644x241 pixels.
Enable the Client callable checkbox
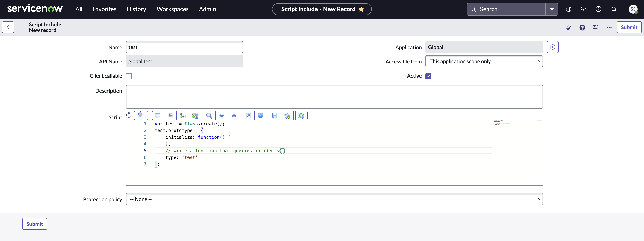tap(129, 76)
